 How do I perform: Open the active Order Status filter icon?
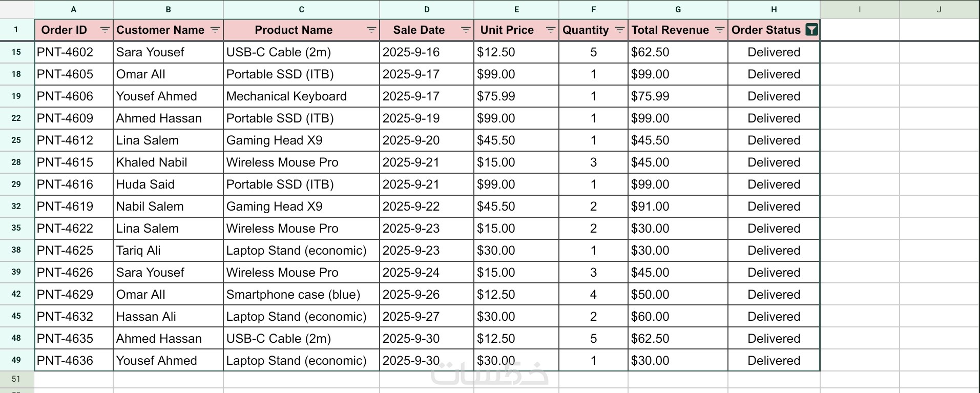[x=811, y=30]
